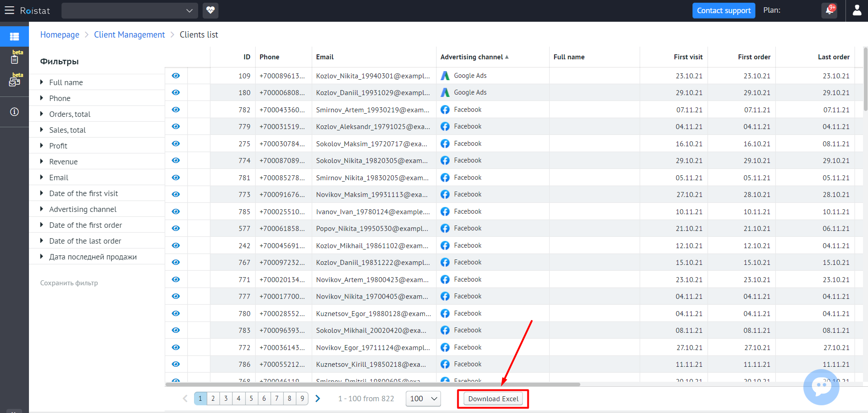View client 275 with the eye icon
This screenshot has width=868, height=413.
pyautogui.click(x=176, y=144)
